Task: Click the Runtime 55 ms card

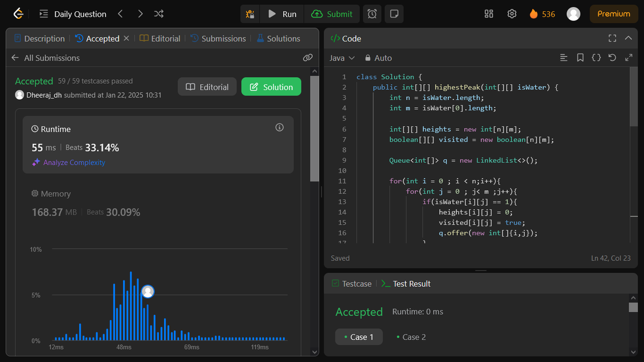Action: (158, 145)
